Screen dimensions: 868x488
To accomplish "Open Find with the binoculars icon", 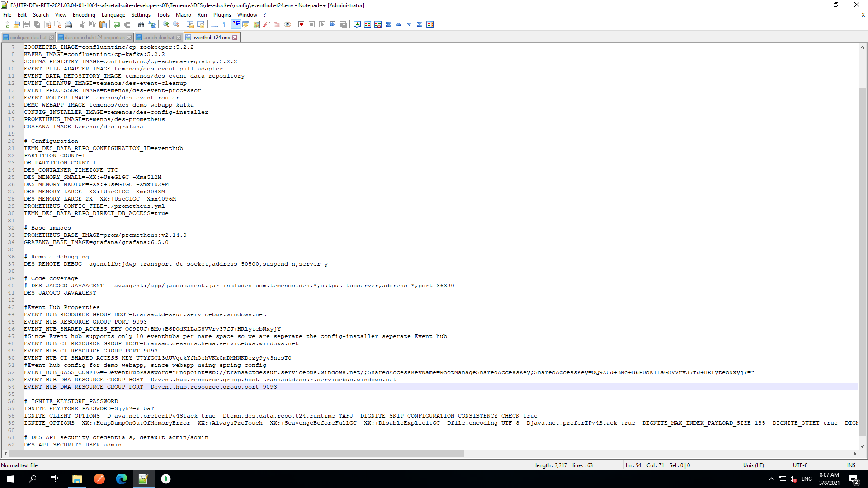I will (x=142, y=24).
